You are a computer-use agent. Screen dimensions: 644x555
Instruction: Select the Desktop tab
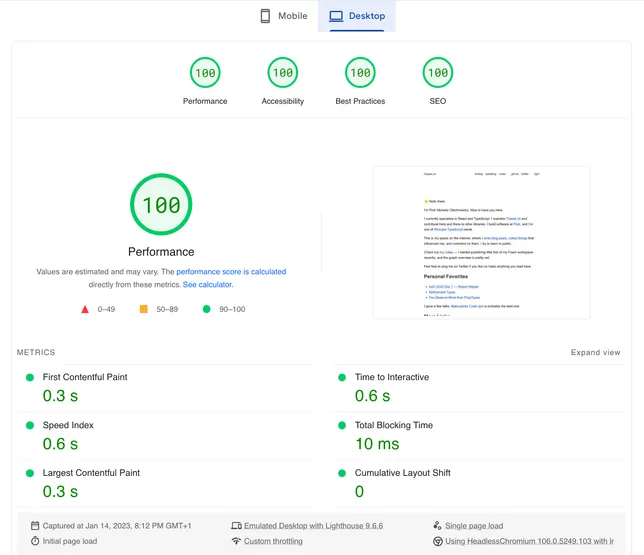click(357, 16)
